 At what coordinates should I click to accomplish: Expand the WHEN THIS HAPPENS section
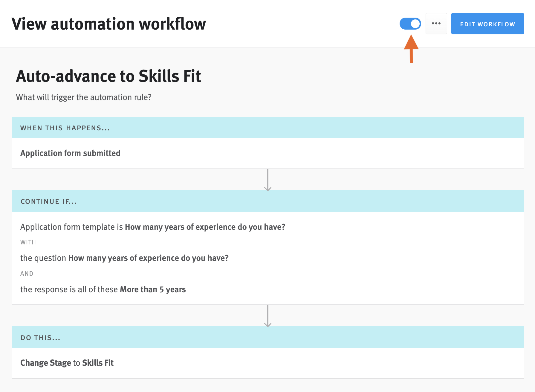pos(65,128)
